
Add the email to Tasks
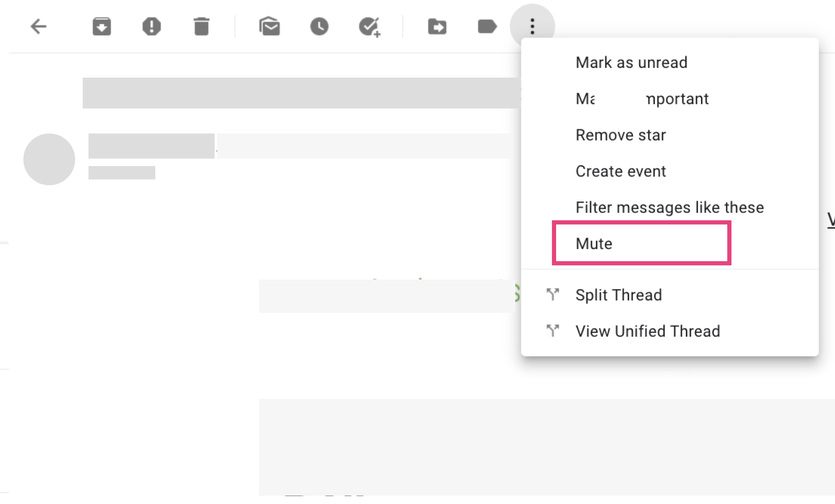coord(369,27)
